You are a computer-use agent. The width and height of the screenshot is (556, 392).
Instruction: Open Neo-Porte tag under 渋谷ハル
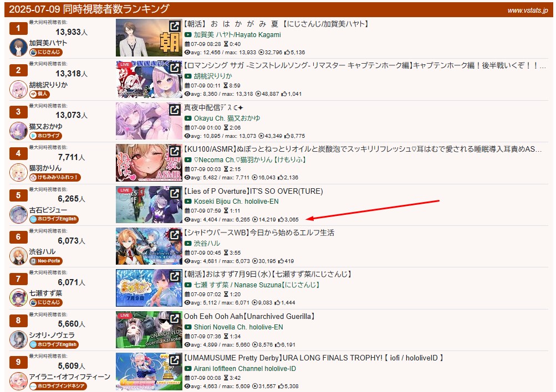(x=46, y=261)
